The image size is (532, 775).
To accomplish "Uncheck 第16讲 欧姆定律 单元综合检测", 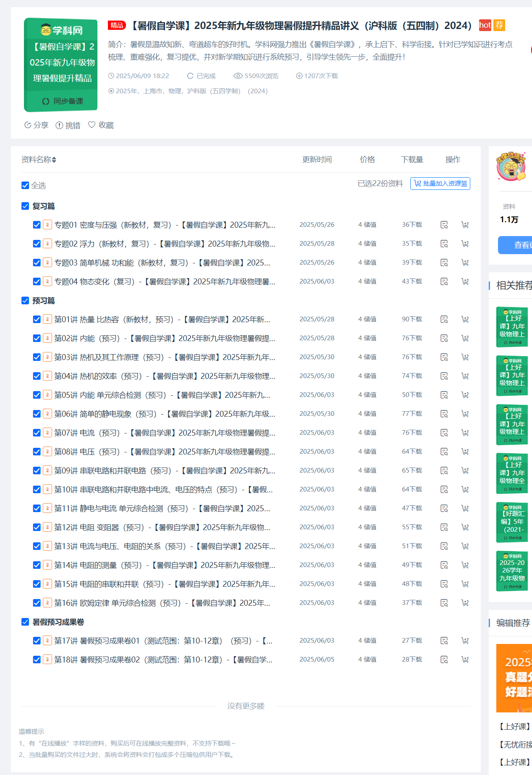I will tap(37, 603).
